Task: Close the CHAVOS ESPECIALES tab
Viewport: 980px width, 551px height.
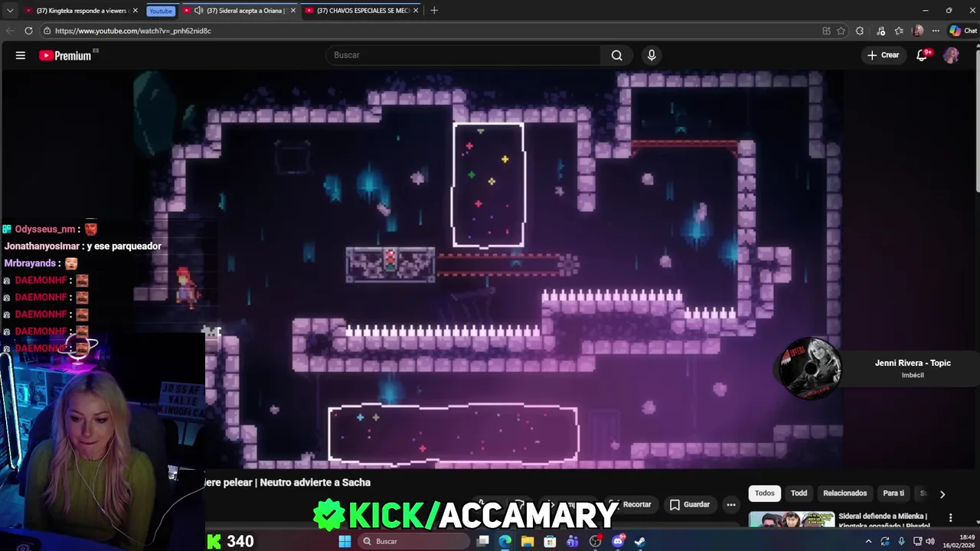Action: point(416,11)
